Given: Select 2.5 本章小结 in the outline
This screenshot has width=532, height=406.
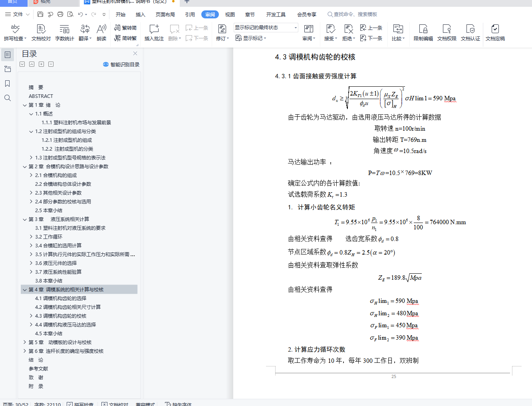Looking at the screenshot, I should (x=49, y=211).
